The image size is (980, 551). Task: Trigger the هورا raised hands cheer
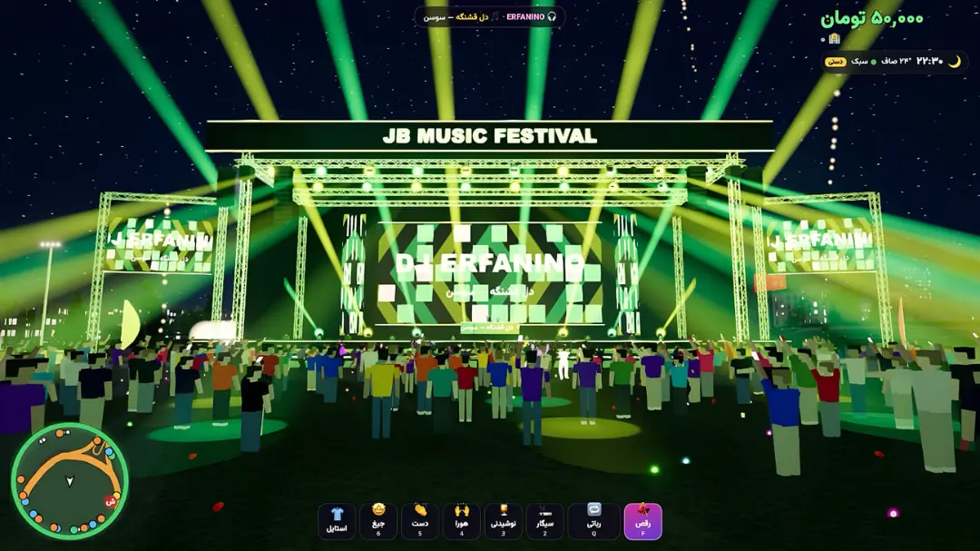[461, 521]
